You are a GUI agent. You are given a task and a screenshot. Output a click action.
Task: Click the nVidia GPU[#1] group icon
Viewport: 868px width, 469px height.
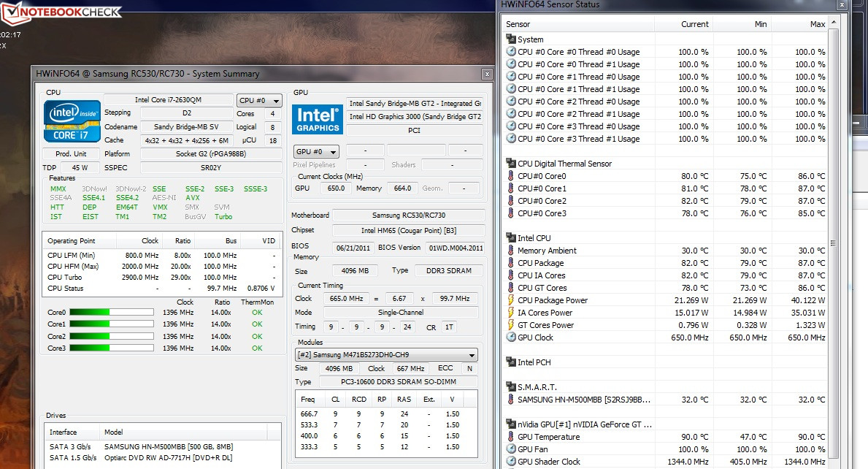511,424
